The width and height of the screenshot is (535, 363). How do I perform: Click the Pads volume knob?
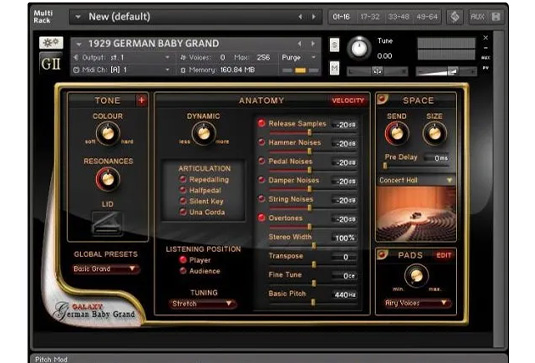click(x=416, y=275)
